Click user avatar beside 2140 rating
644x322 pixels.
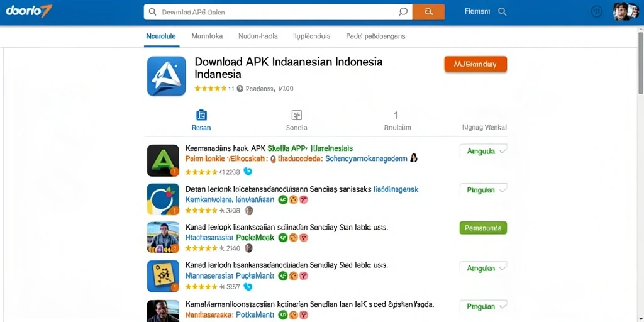(248, 248)
